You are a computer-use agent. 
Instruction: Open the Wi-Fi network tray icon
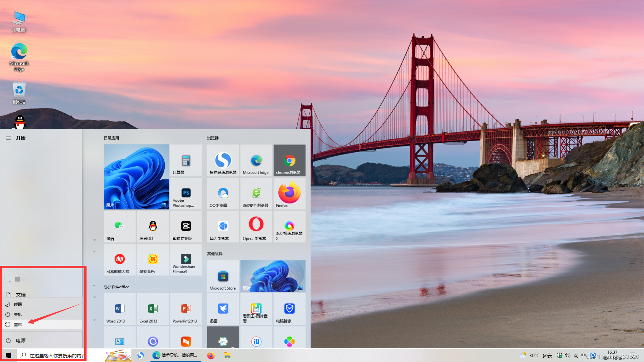pyautogui.click(x=576, y=355)
